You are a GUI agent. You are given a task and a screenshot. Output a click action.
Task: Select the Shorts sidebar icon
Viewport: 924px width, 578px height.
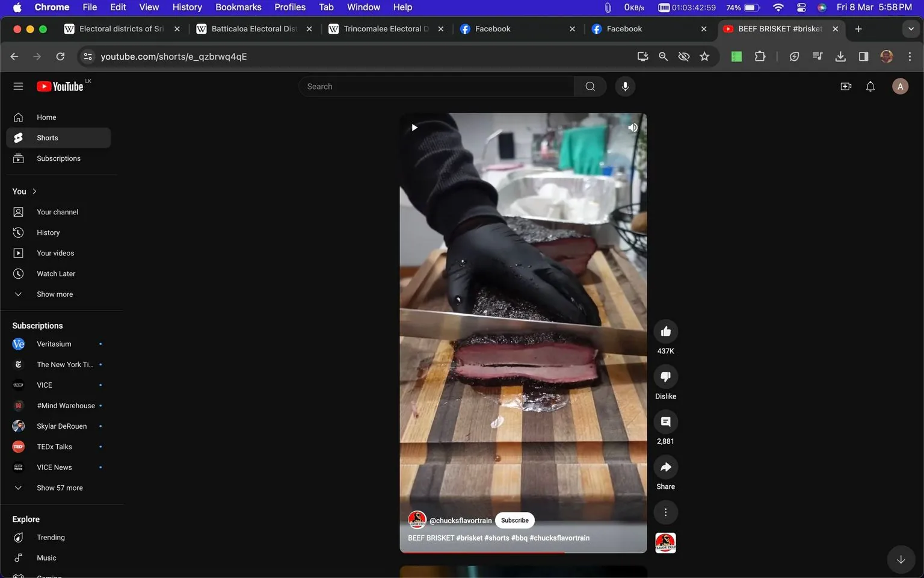tap(18, 137)
